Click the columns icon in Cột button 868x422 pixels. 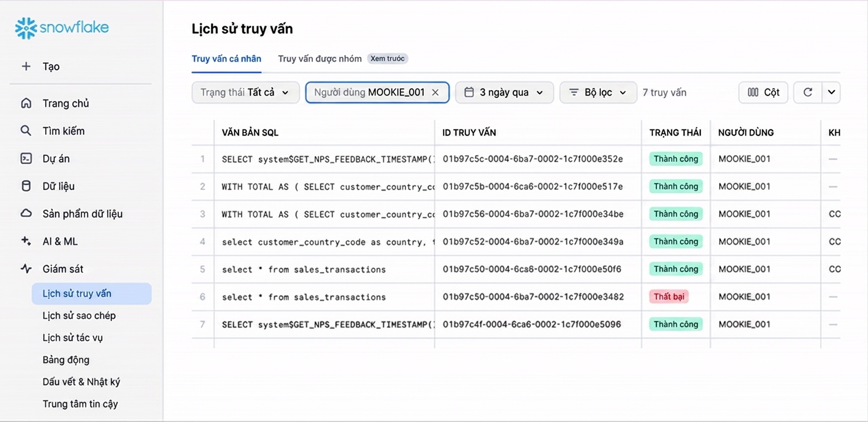(x=753, y=93)
